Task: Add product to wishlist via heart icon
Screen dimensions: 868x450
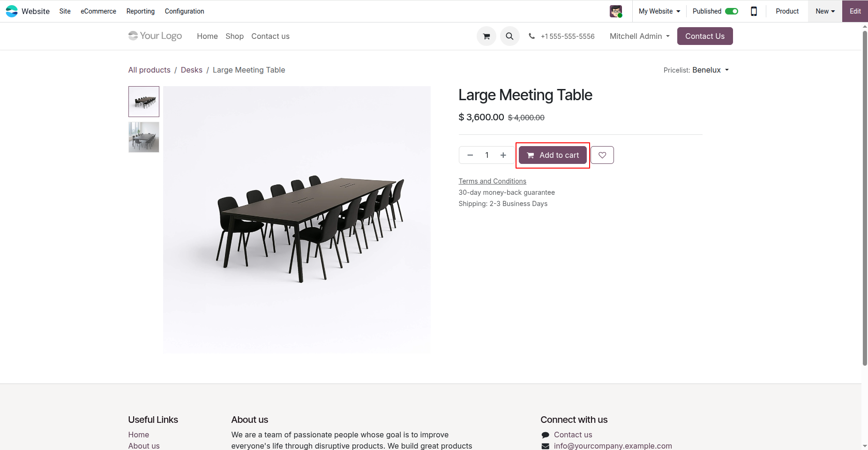Action: pos(602,155)
